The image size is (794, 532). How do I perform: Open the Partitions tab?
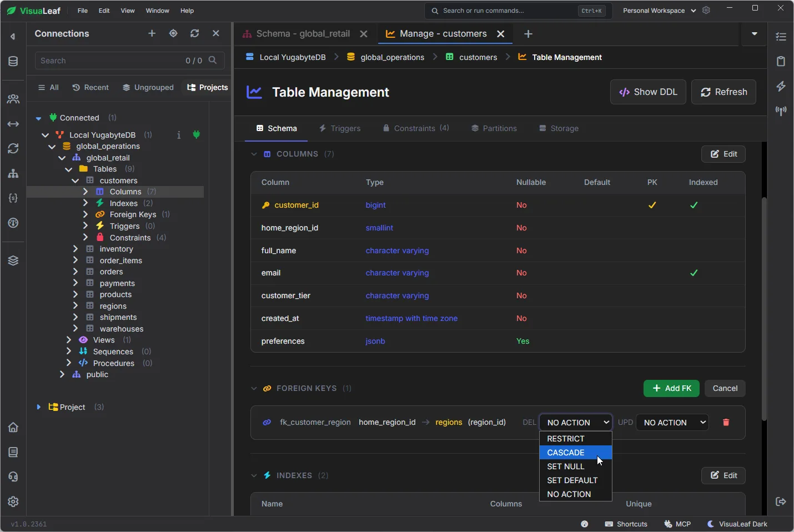[x=494, y=128]
